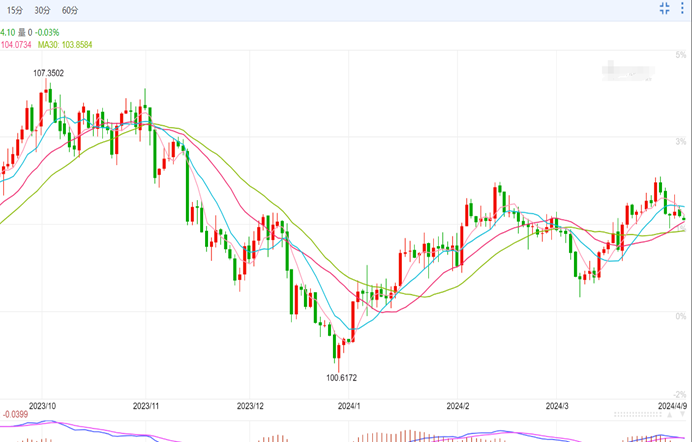Select the 2024/3 date axis label

(x=557, y=407)
